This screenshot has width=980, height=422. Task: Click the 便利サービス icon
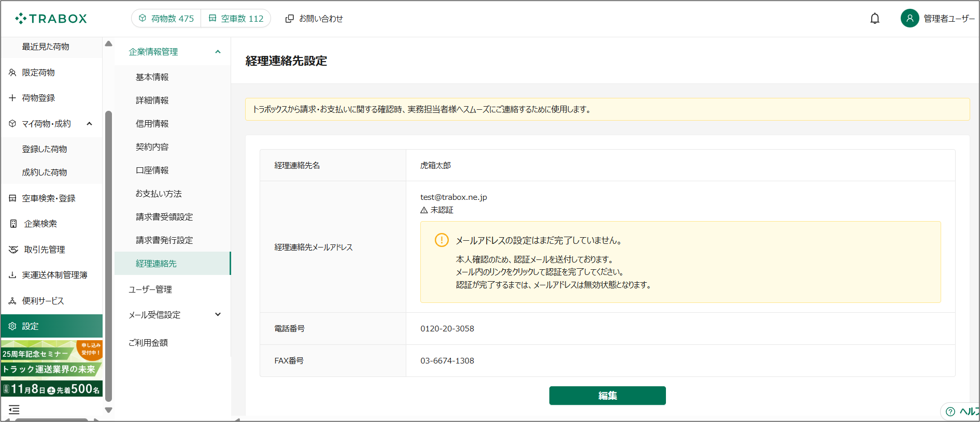tap(12, 301)
